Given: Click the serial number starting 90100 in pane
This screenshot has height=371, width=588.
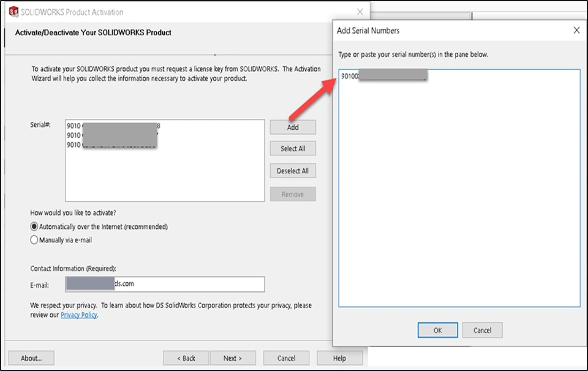Looking at the screenshot, I should click(x=384, y=76).
